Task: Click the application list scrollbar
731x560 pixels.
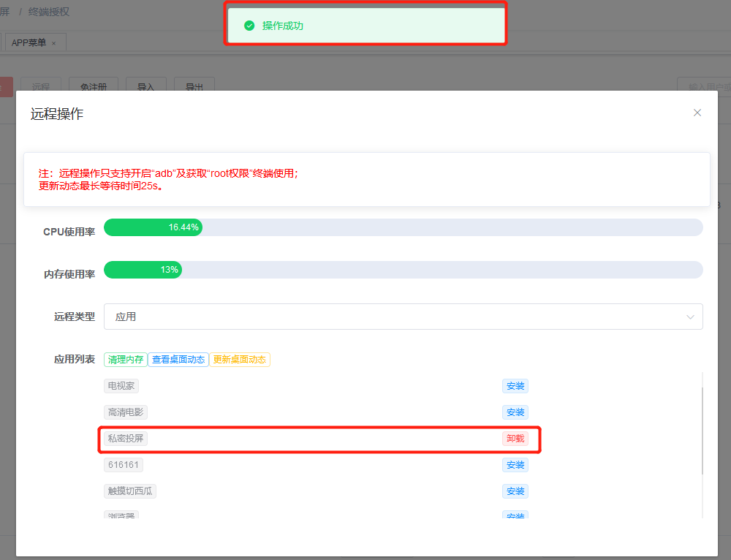Action: pos(702,431)
